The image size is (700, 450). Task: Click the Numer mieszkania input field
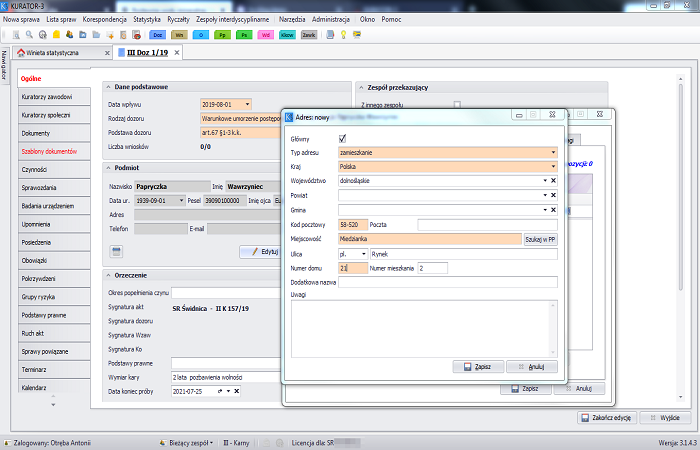[x=433, y=268]
